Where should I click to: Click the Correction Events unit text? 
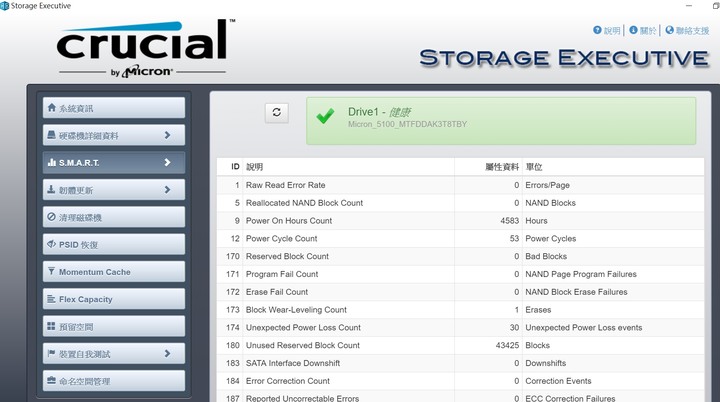(x=558, y=381)
